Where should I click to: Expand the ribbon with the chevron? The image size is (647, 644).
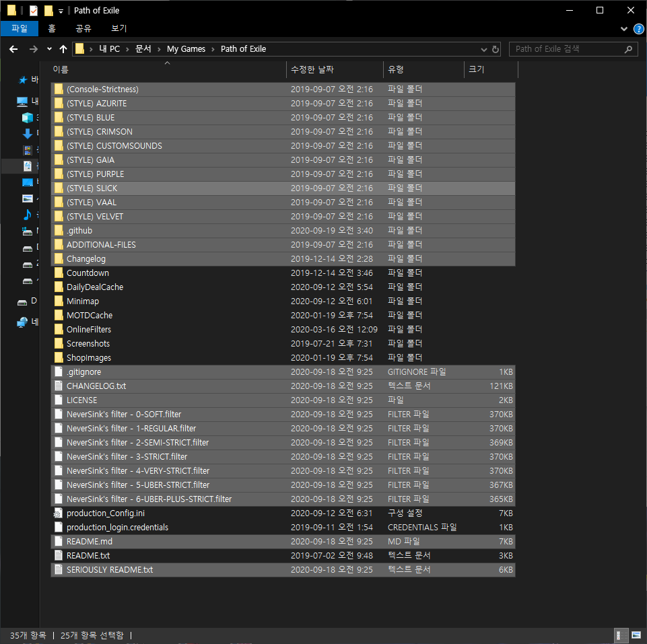[x=624, y=29]
